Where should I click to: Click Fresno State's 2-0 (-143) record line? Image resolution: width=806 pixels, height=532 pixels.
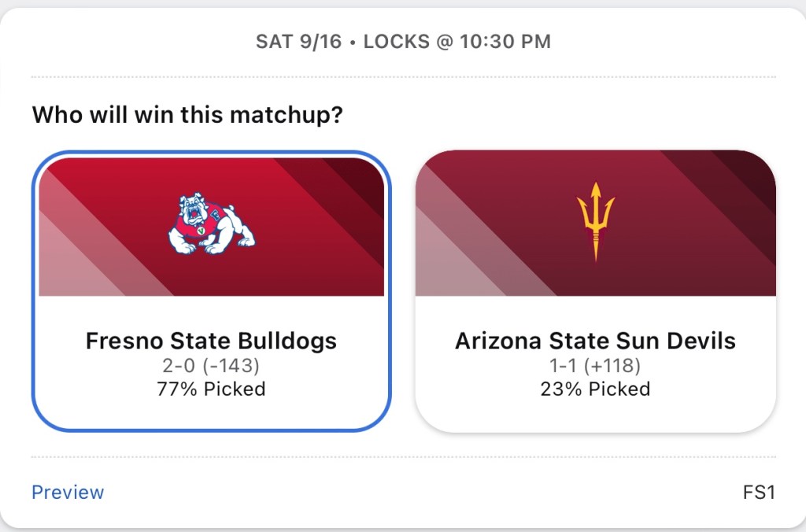(211, 365)
